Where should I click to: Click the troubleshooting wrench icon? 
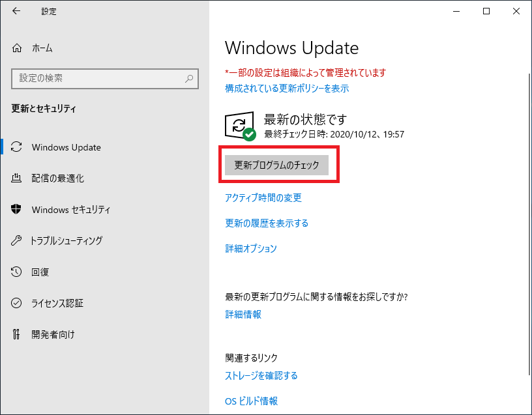(16, 240)
